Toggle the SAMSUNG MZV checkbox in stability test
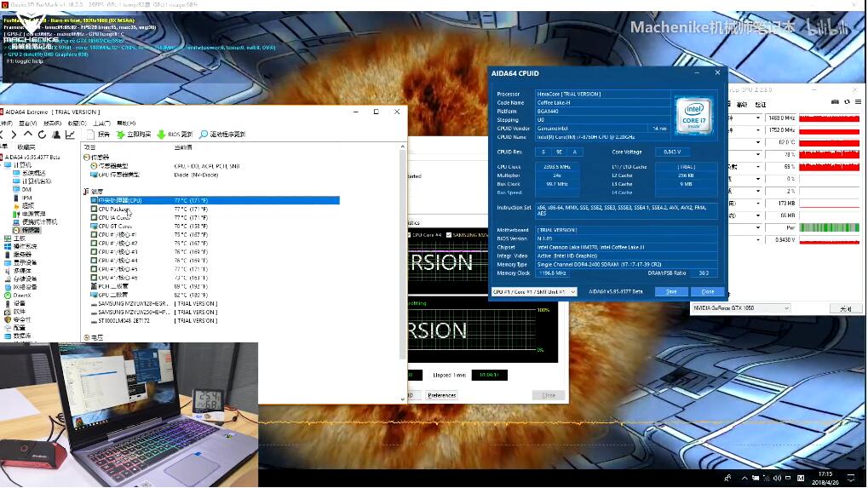This screenshot has height=488, width=868. tap(449, 235)
